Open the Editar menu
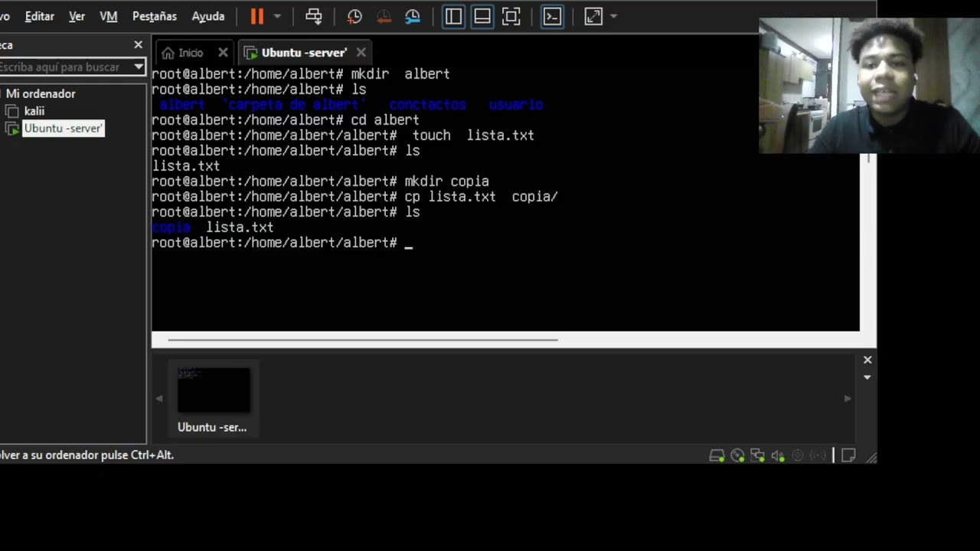 pyautogui.click(x=40, y=16)
